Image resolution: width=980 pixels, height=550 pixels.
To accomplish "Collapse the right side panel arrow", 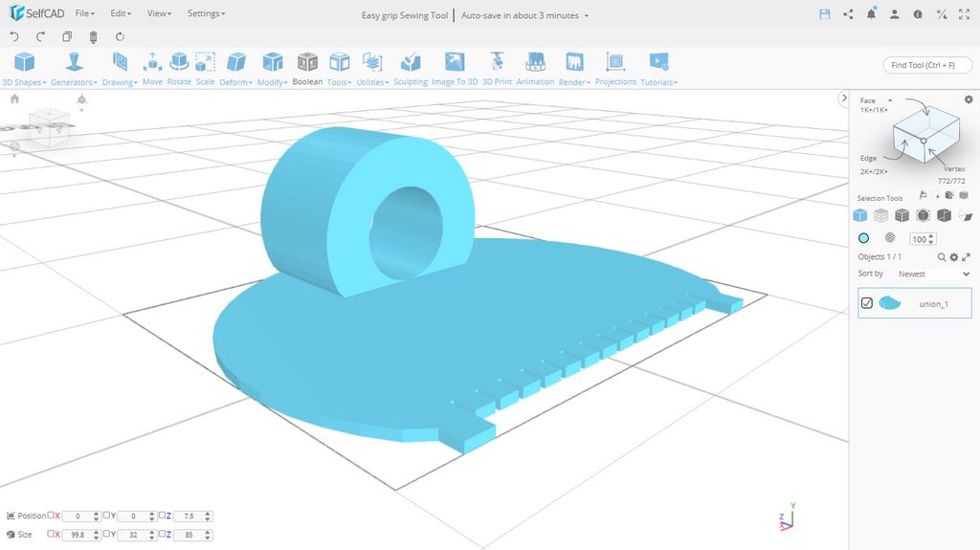I will pos(844,99).
